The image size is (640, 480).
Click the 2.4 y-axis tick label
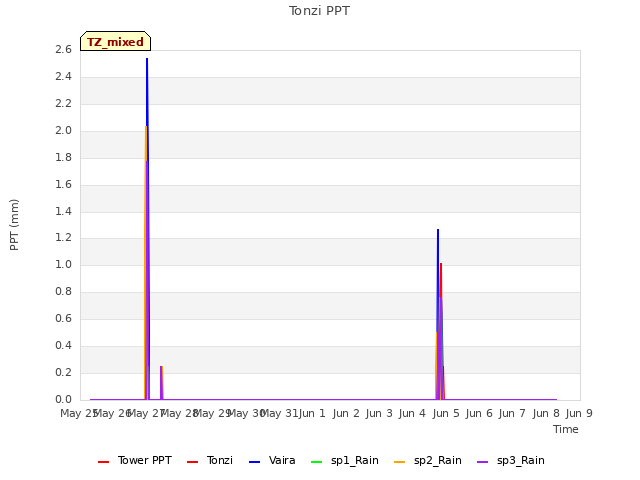63,76
